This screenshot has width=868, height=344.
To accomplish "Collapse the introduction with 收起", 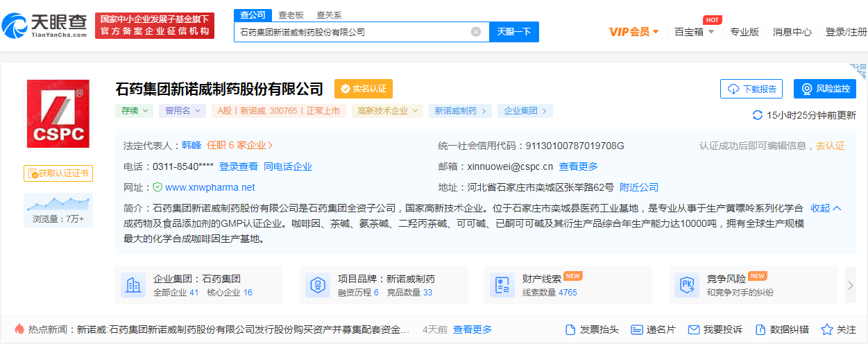I will coord(826,208).
